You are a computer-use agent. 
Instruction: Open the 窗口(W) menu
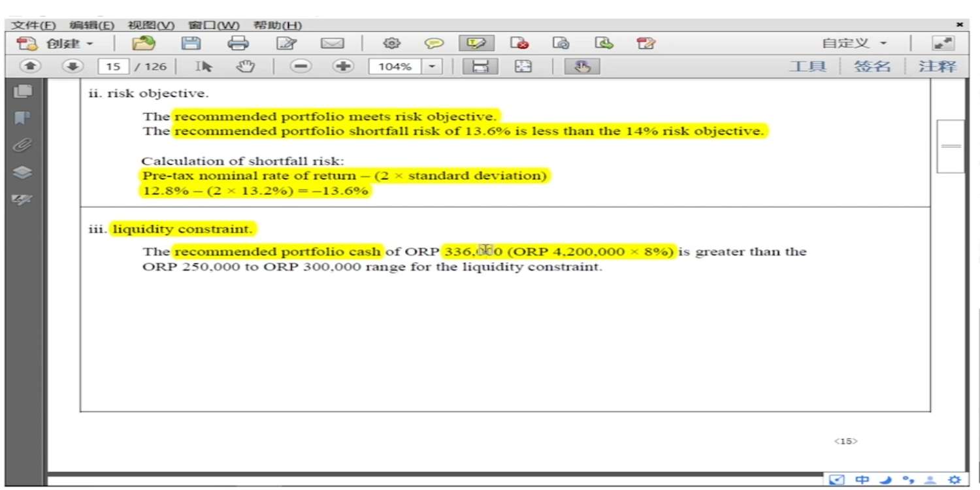tap(214, 25)
